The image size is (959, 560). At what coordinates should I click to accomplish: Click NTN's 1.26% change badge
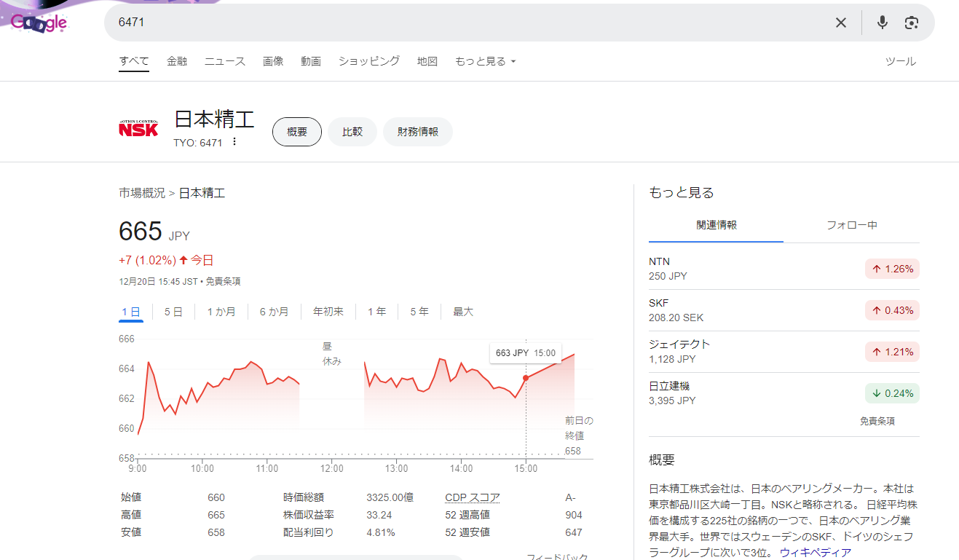[x=893, y=269]
